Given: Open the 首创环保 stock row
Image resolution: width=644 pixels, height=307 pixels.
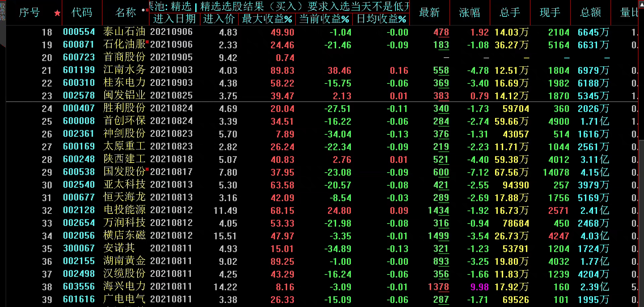Looking at the screenshot, I should coord(124,121).
